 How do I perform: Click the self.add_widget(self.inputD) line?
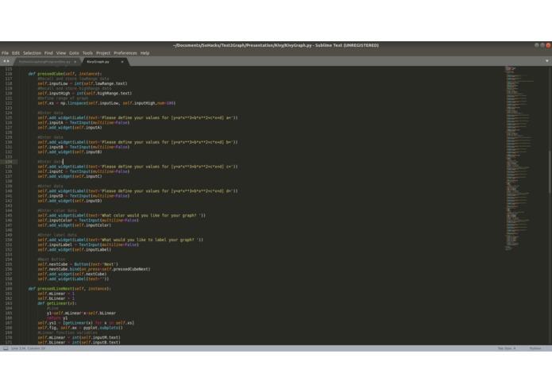click(x=70, y=201)
